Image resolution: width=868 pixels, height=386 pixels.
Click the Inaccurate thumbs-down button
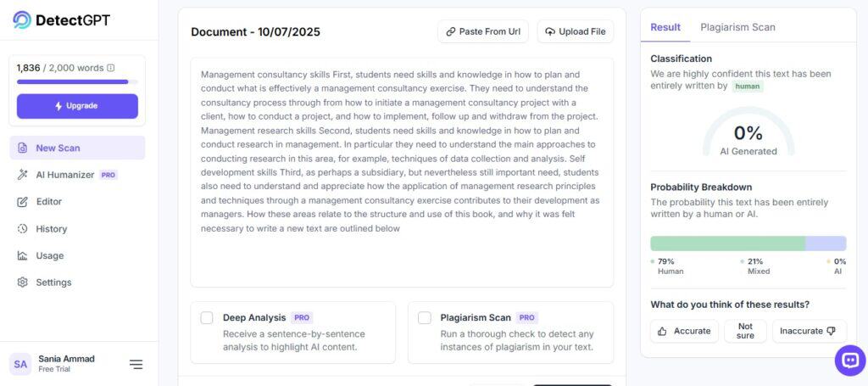tap(809, 331)
